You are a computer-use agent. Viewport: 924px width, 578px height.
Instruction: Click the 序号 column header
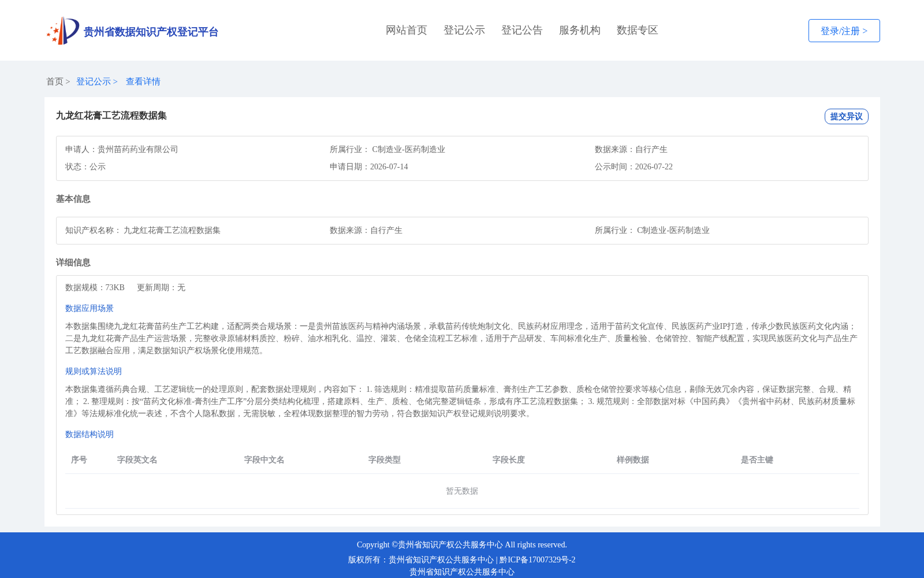pos(79,460)
